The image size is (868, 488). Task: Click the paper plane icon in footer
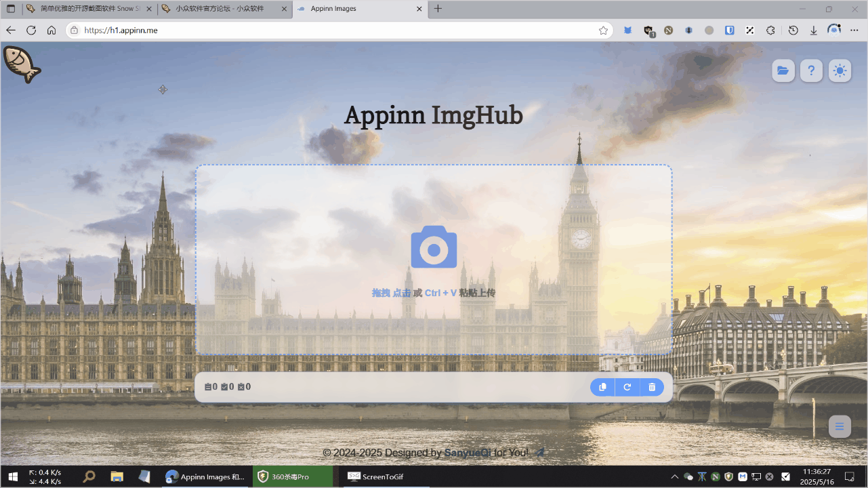tap(540, 452)
